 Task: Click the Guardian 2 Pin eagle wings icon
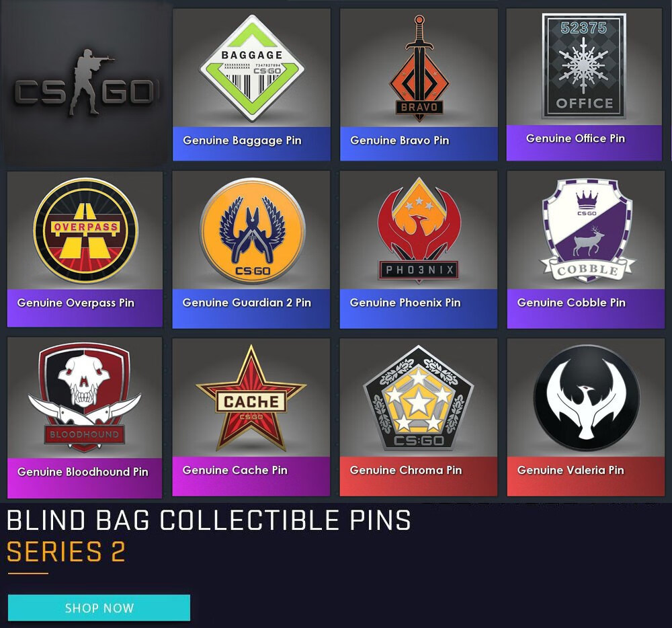(251, 232)
